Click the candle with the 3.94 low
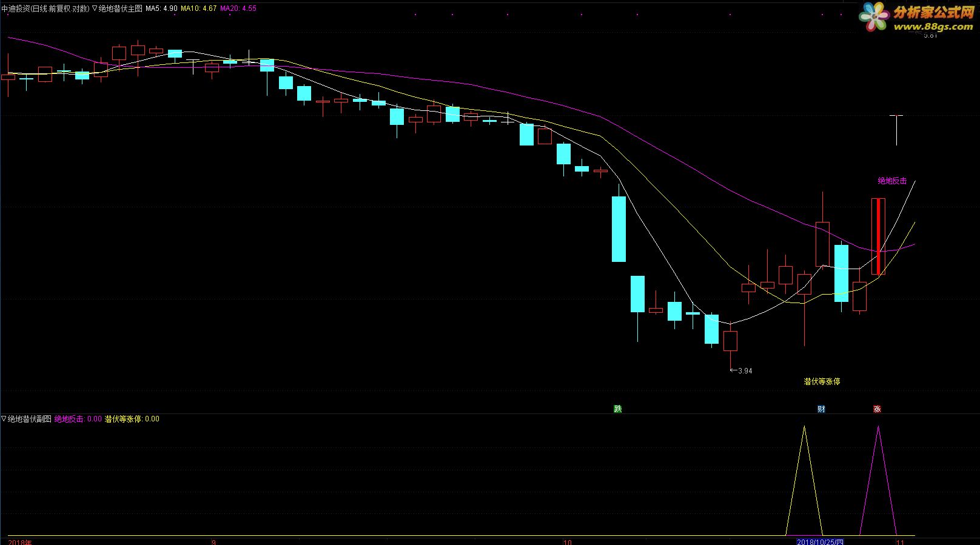Viewport: 980px width, 545px height. [730, 341]
